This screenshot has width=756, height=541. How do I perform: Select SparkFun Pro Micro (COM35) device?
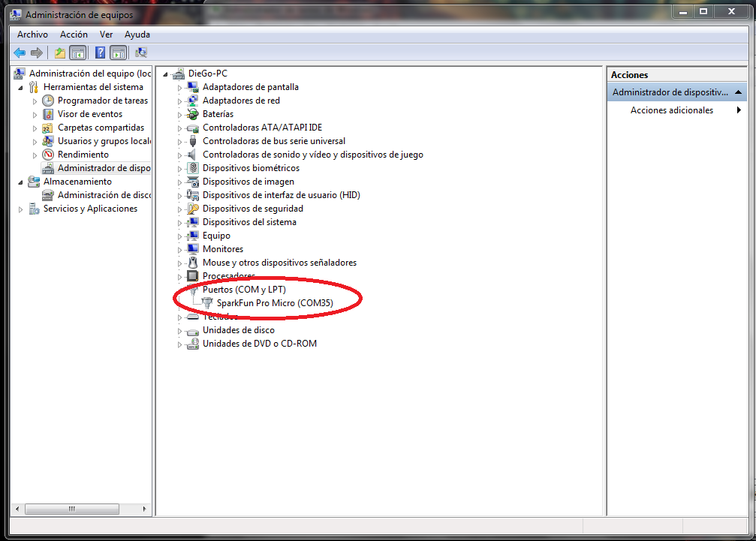275,303
